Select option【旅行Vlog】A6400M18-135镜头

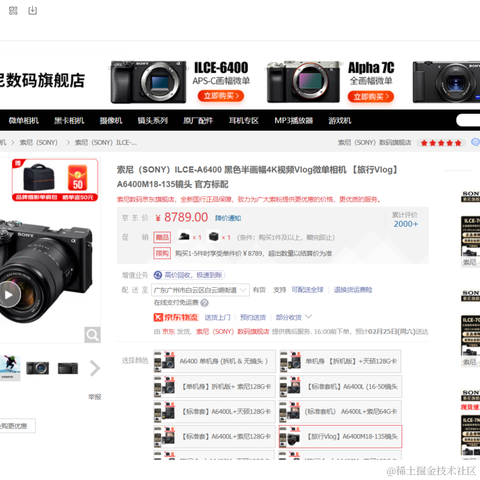(x=340, y=436)
